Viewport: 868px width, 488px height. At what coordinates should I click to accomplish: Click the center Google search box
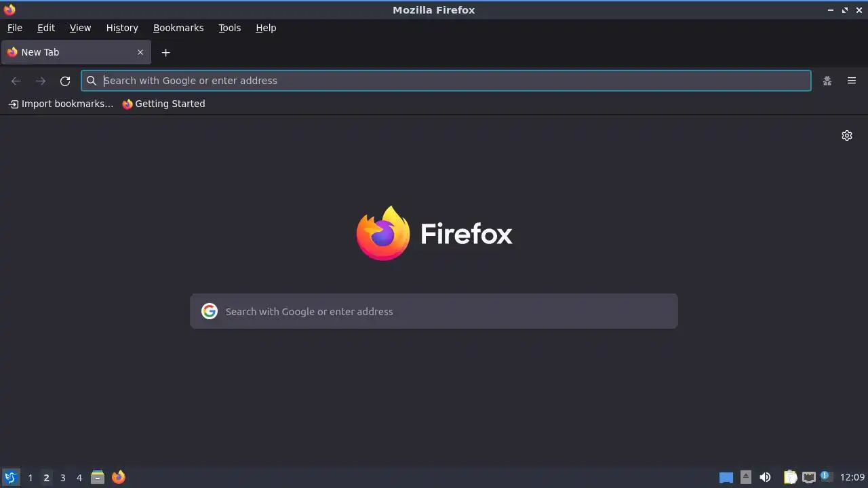[434, 311]
